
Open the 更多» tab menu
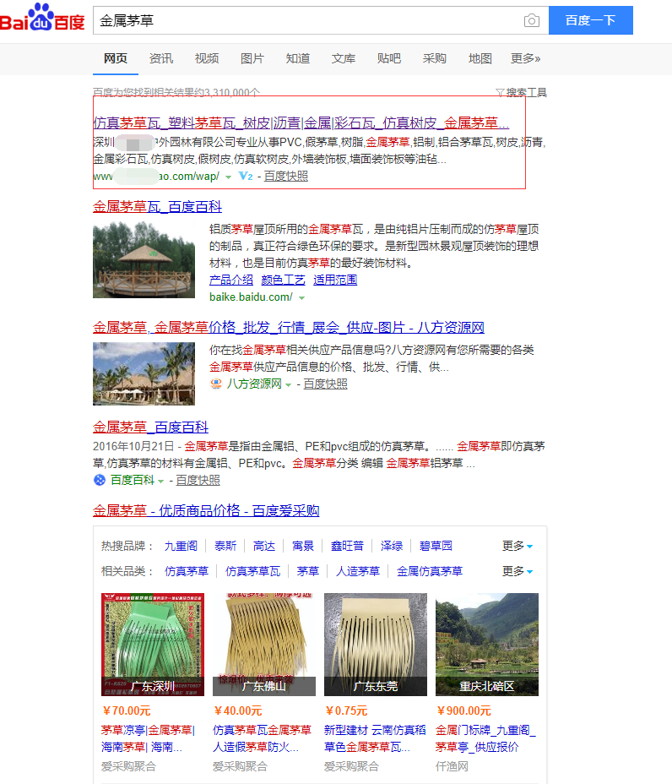(x=526, y=58)
